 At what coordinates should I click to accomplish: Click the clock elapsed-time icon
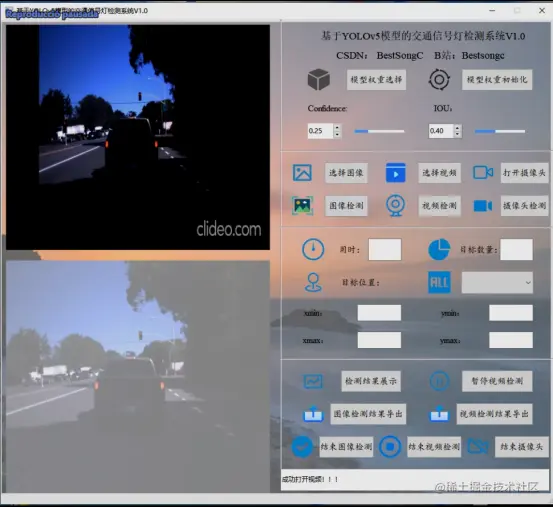313,249
